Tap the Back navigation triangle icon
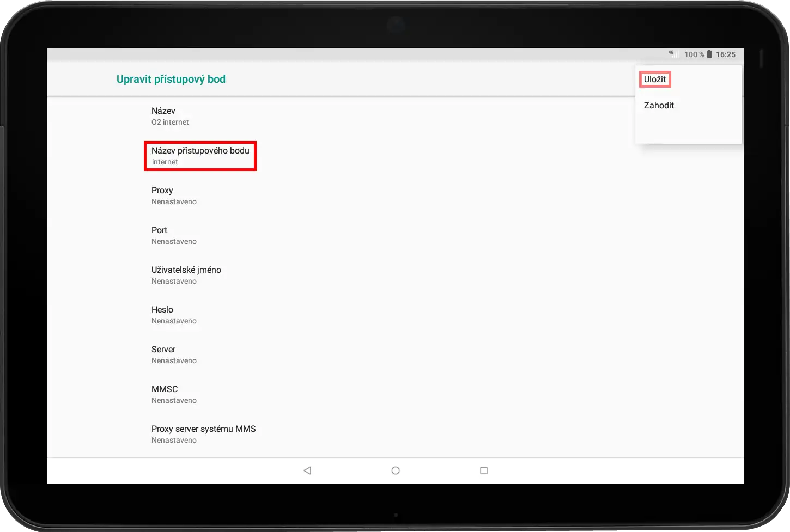 (x=307, y=470)
